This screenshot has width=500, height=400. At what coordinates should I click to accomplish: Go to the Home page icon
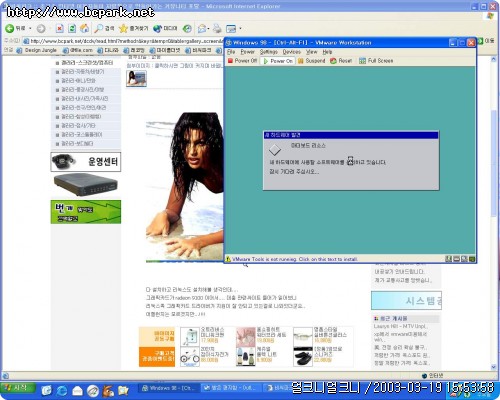click(85, 29)
